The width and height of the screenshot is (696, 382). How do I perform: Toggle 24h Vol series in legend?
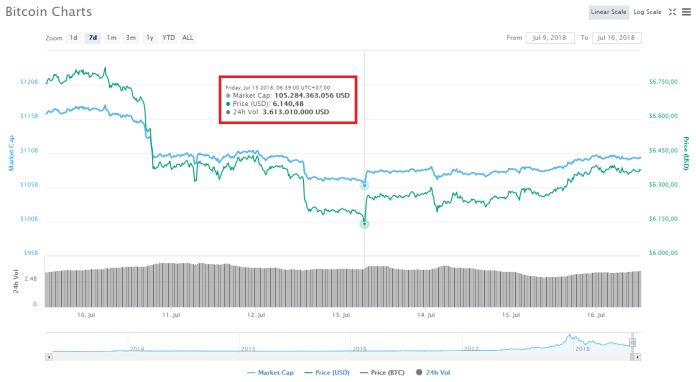433,373
